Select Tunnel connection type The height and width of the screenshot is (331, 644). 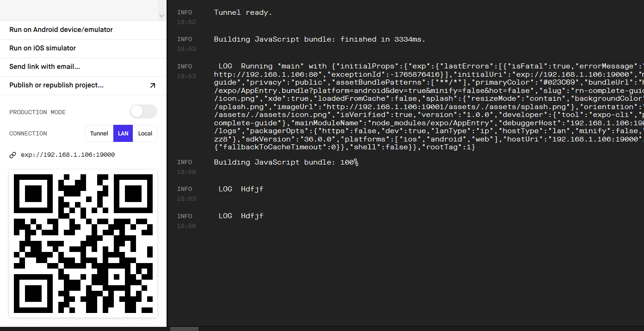pos(99,134)
